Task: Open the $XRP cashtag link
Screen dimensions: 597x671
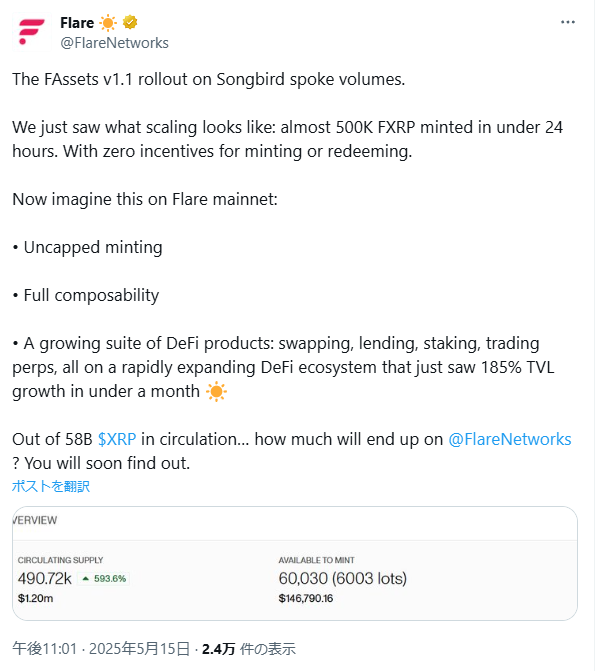Action: (x=117, y=439)
